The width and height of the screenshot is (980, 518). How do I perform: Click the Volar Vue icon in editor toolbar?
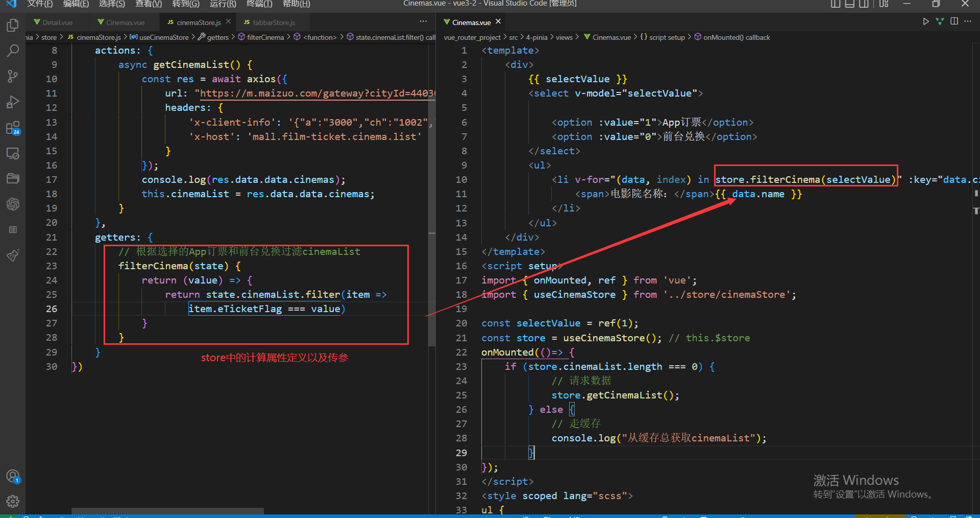click(x=940, y=21)
